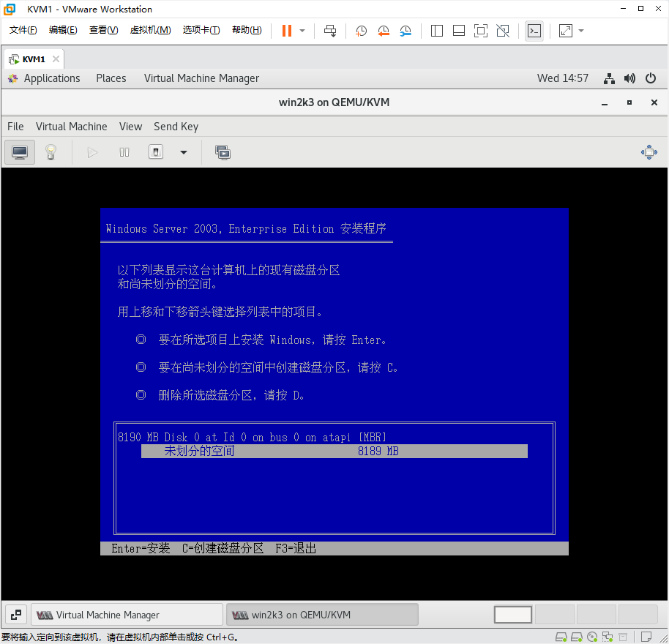Revert virtual machine to previous snapshot
The height and width of the screenshot is (644, 669).
[383, 31]
